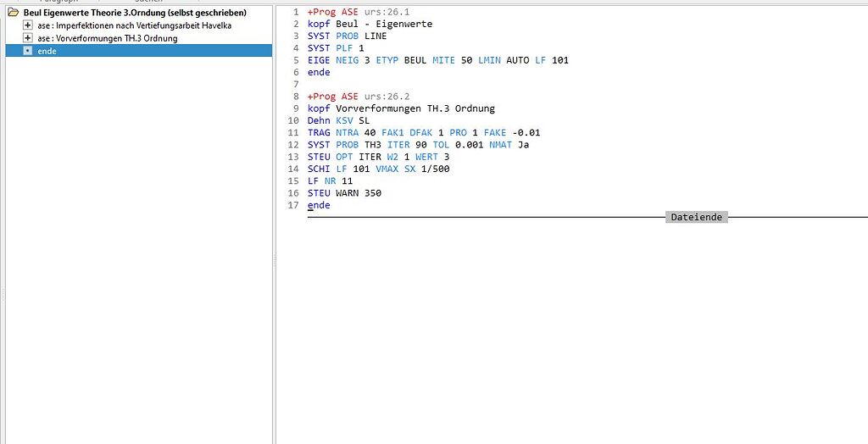This screenshot has width=868, height=444.
Task: Click the 'STEU WARN 350' line
Action: [x=344, y=193]
